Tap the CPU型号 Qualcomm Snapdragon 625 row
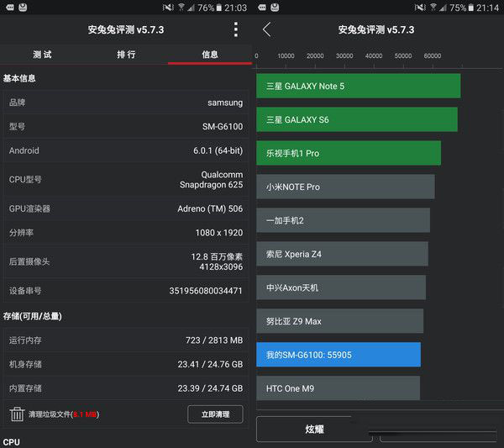This screenshot has height=448, width=504. (126, 180)
